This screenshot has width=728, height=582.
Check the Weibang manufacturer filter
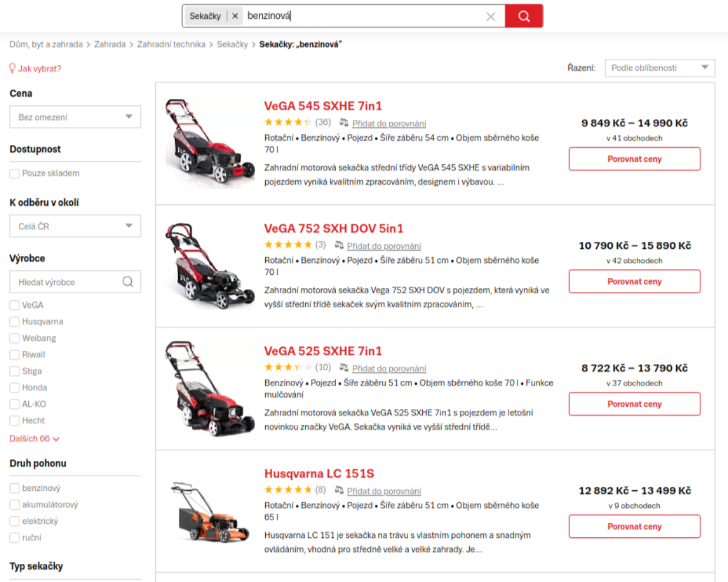(x=15, y=338)
